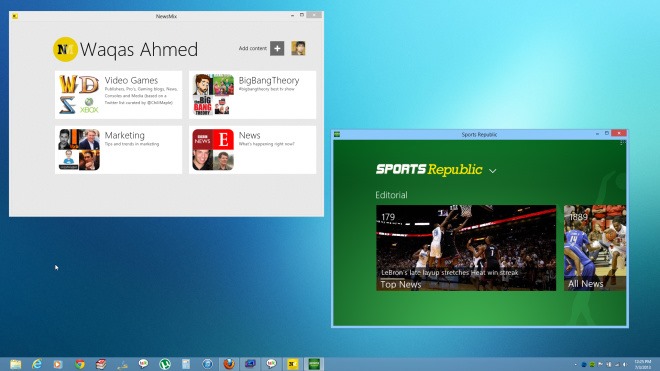This screenshot has width=660, height=371.
Task: Open File Explorer from the taskbar
Action: pos(16,364)
